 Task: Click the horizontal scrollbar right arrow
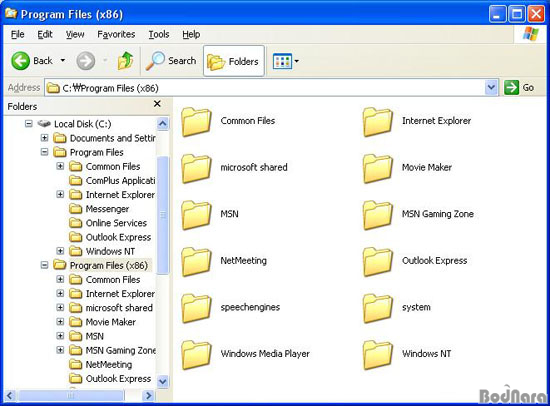click(148, 395)
